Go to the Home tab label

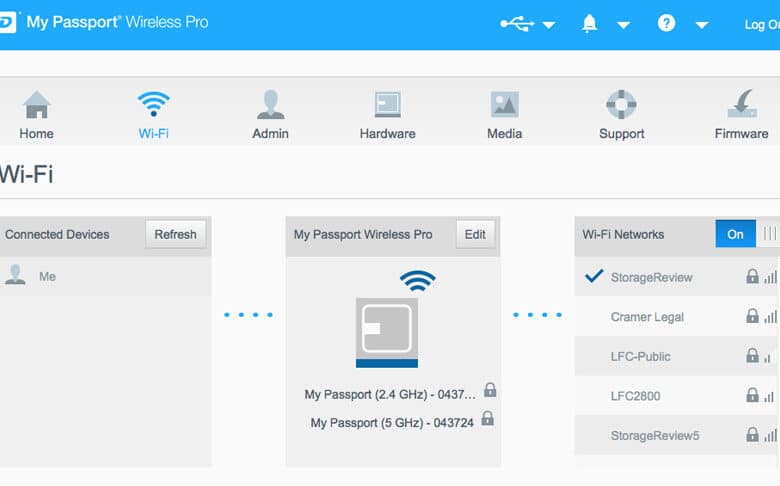[36, 134]
